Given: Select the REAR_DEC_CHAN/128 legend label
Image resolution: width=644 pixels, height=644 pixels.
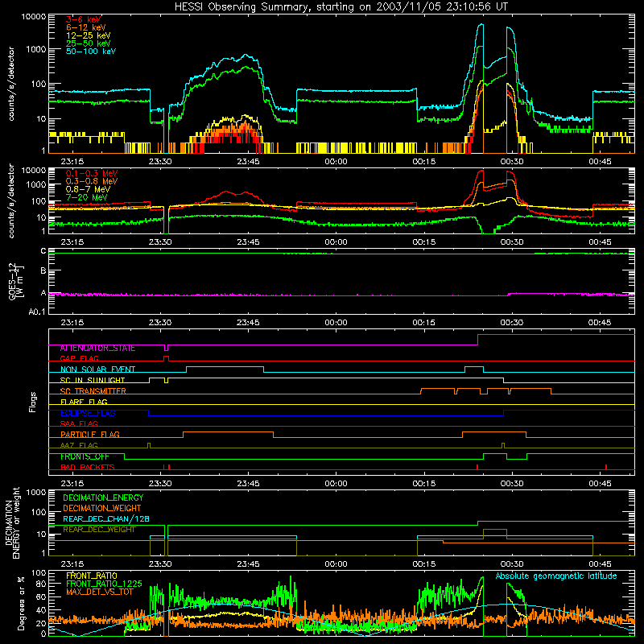Looking at the screenshot, I should coord(106,519).
